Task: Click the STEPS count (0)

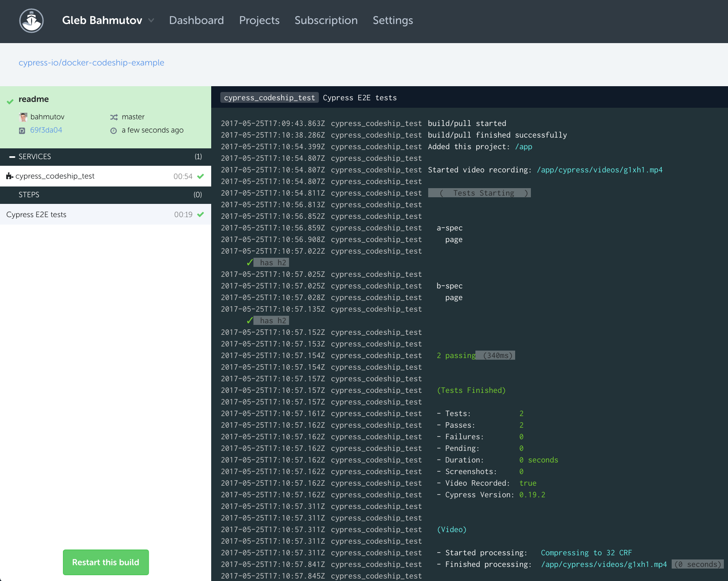Action: (198, 195)
